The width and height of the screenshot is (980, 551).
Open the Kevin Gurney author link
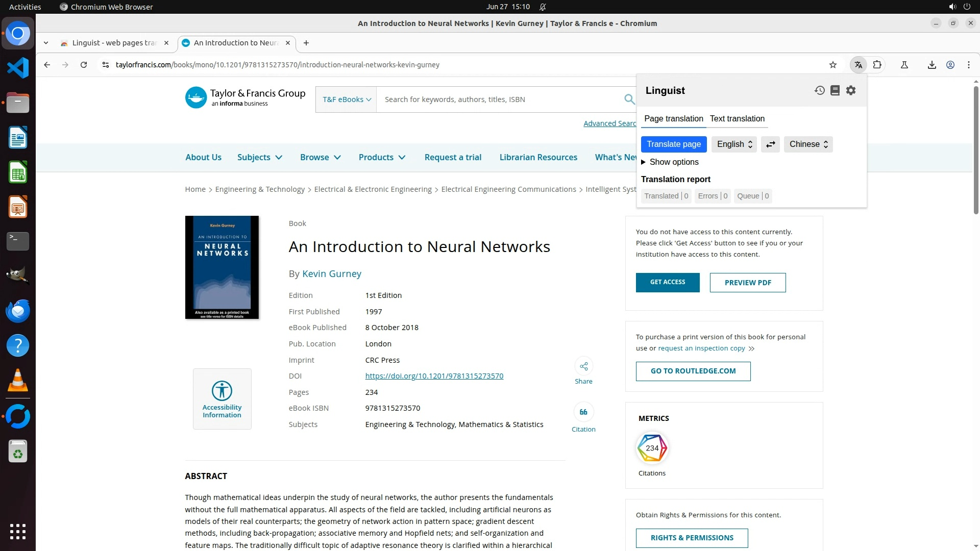[x=331, y=274]
